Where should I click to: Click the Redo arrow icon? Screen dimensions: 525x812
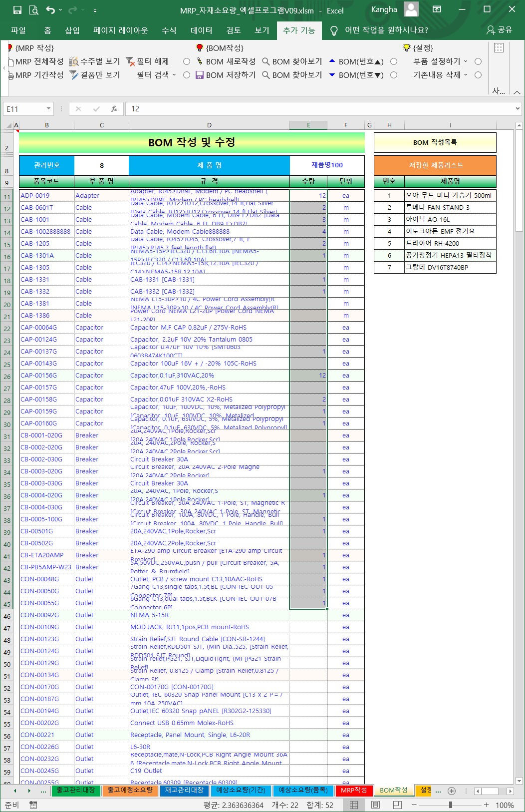tap(73, 10)
